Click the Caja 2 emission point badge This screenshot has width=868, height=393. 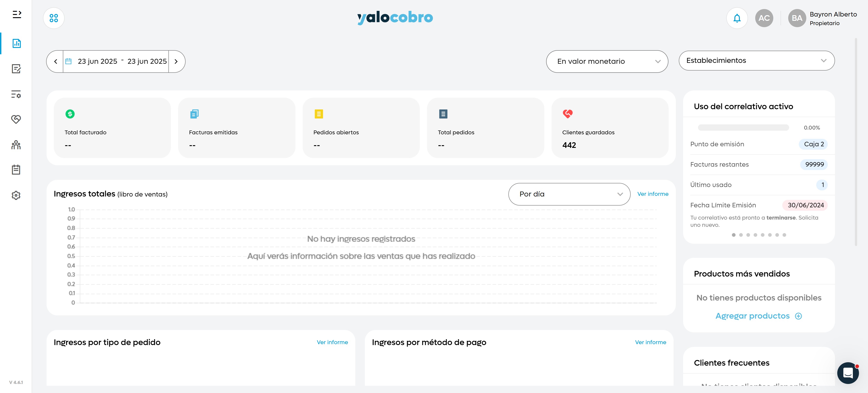pyautogui.click(x=814, y=144)
